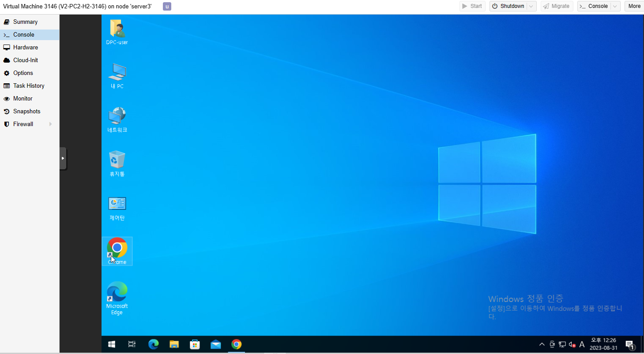Open the Monitor section
The height and width of the screenshot is (354, 644).
click(x=30, y=98)
